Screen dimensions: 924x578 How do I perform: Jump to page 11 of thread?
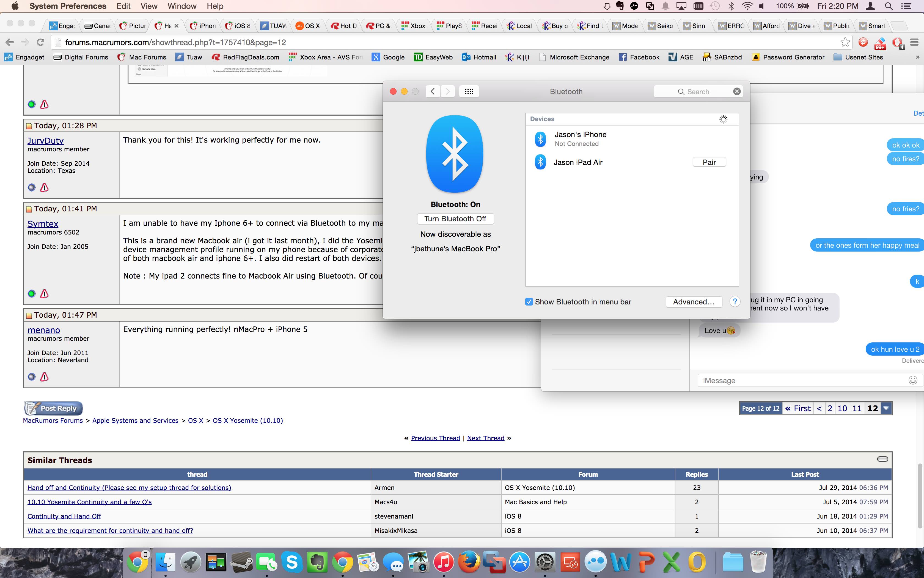tap(857, 408)
